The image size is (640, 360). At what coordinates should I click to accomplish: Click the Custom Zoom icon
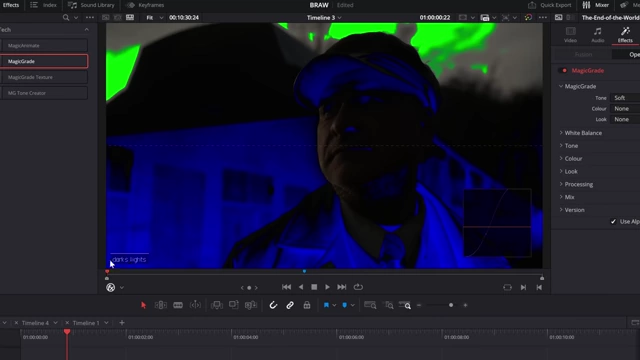click(405, 305)
